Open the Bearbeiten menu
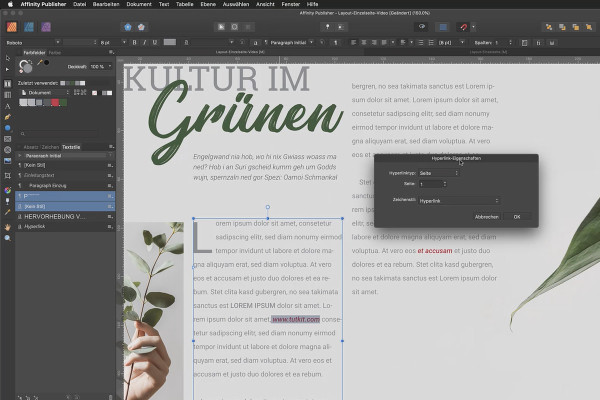Viewport: 600px width, 400px height. 106,4
